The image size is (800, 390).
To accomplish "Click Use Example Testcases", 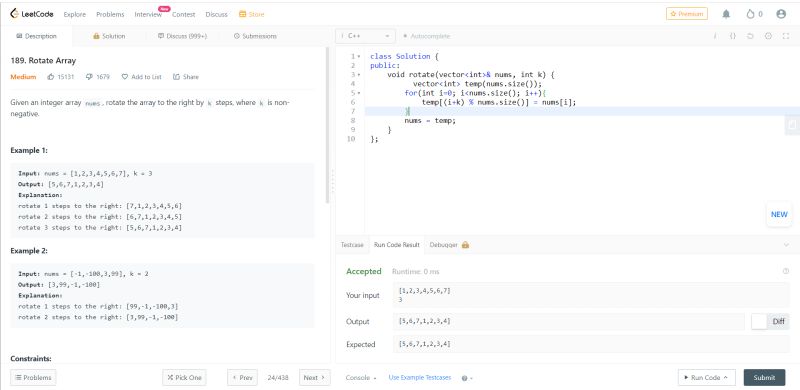I will (x=420, y=378).
